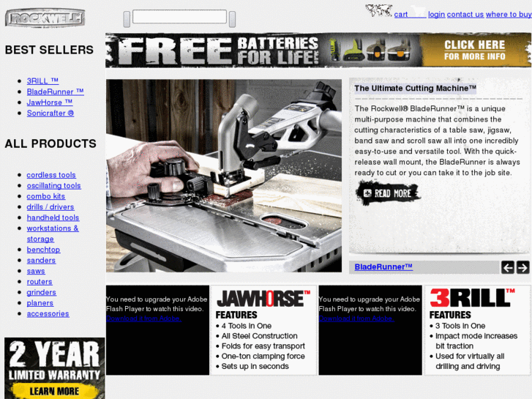
Task: Click Download from Adobe beside the 3RILL features
Action: pos(356,318)
